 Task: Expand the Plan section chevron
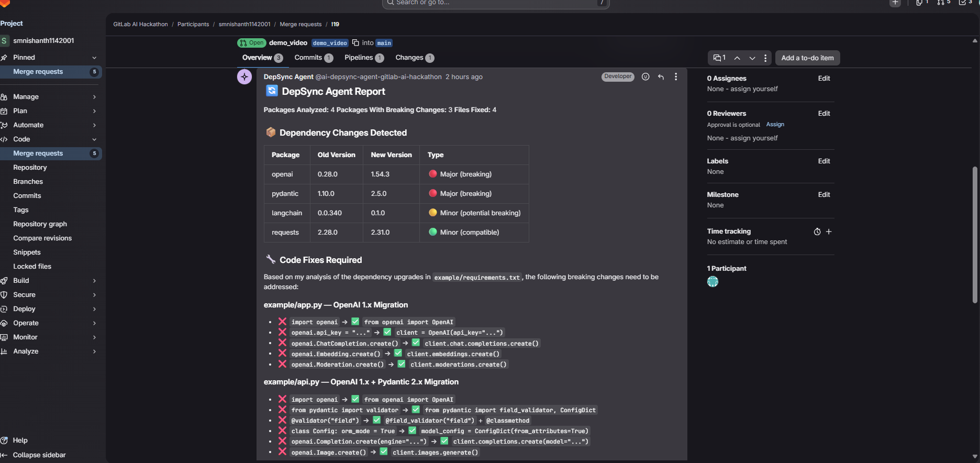(x=94, y=111)
